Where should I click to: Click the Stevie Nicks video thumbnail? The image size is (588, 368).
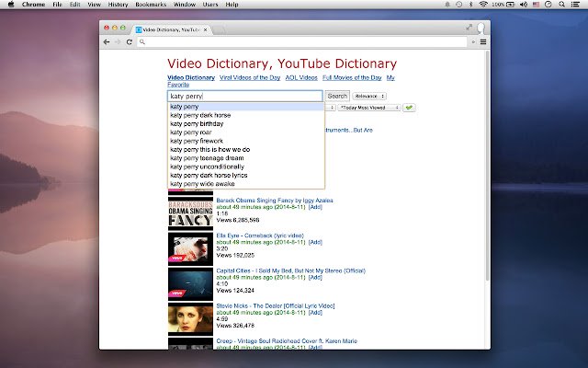pyautogui.click(x=190, y=319)
